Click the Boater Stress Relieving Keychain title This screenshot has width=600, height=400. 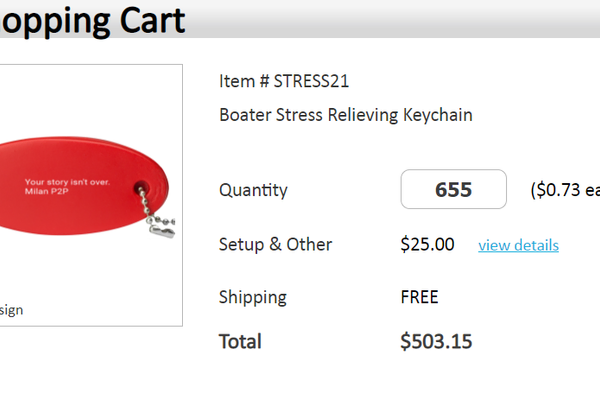pos(345,115)
